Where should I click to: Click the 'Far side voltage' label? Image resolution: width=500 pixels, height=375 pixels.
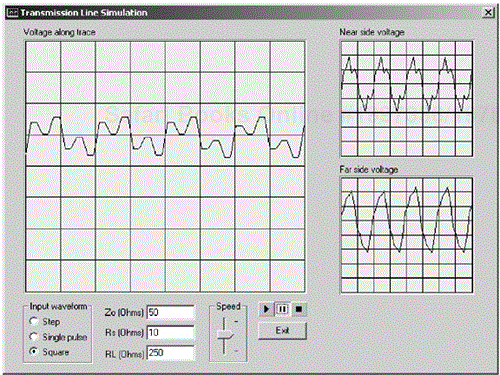369,169
